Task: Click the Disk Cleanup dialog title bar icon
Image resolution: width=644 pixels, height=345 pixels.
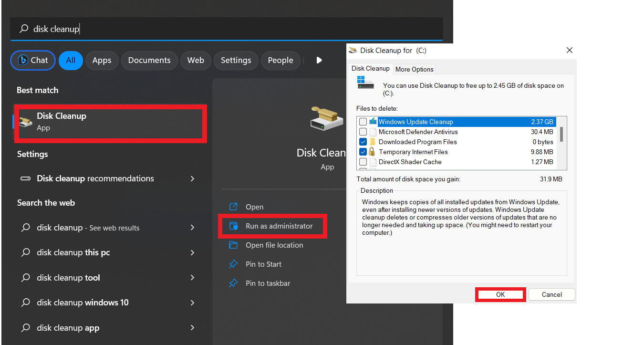Action: pyautogui.click(x=353, y=50)
